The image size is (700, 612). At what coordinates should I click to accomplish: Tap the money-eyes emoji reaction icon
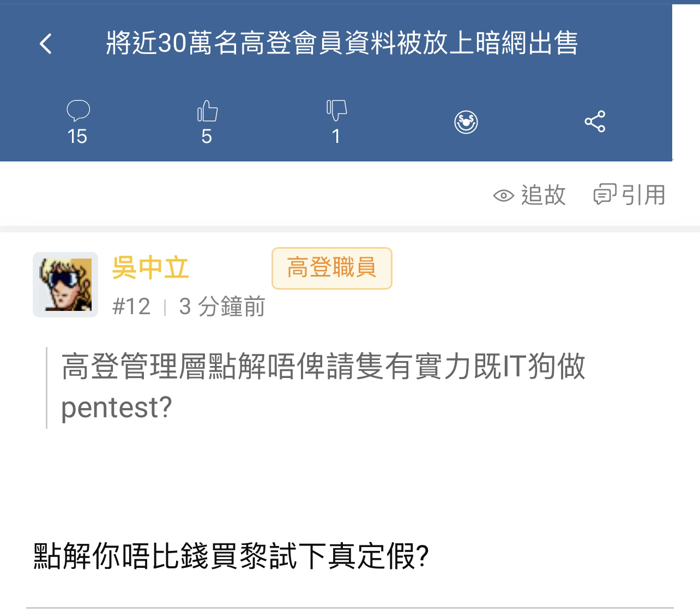click(466, 122)
